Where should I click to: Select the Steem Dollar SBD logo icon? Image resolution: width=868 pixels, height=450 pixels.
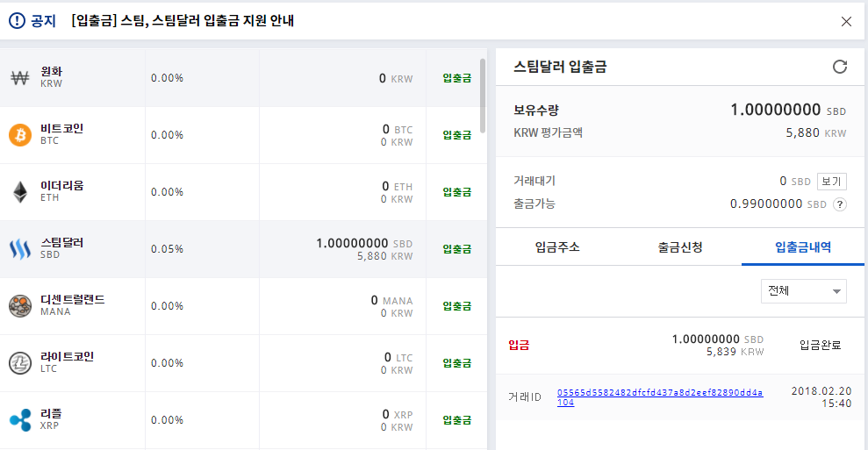pyautogui.click(x=20, y=249)
